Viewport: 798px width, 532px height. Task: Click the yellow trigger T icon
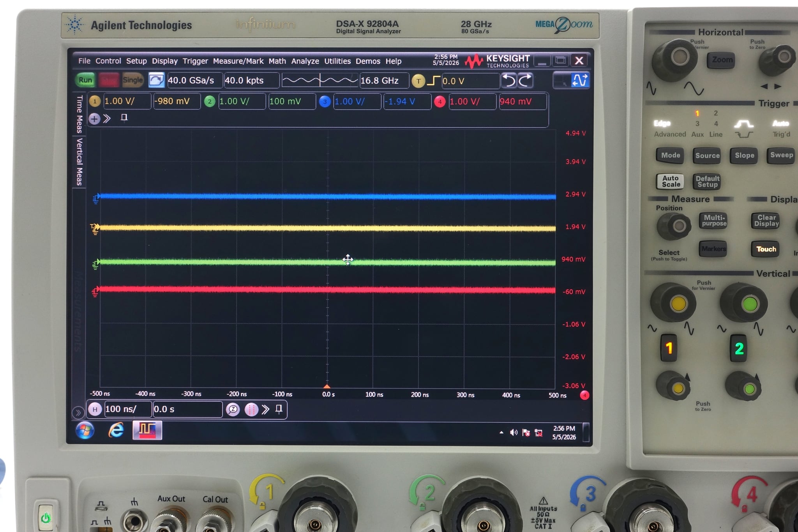pos(418,81)
